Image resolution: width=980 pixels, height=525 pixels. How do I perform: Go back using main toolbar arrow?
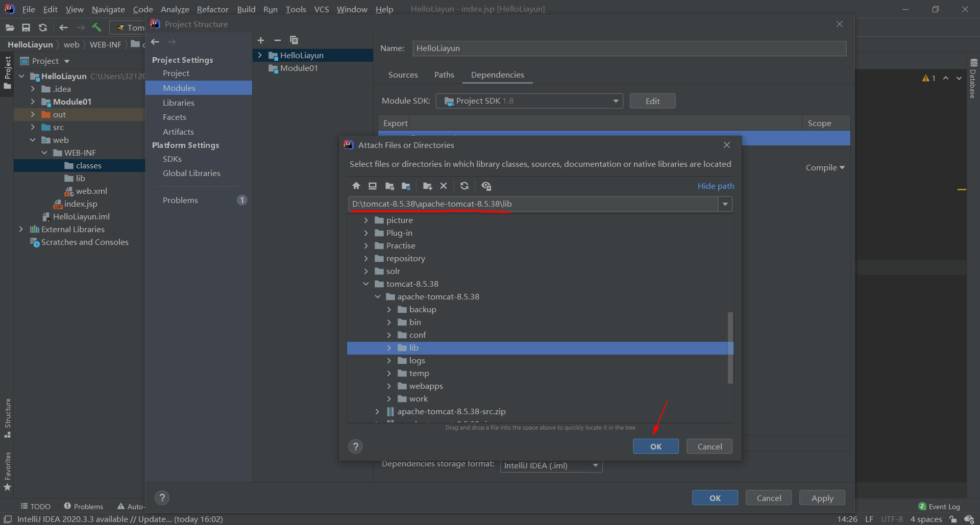[x=63, y=28]
